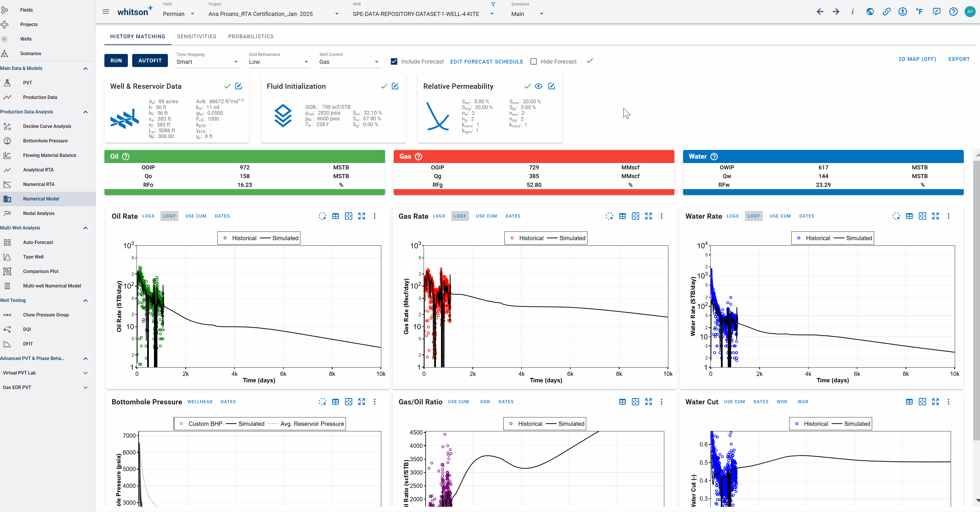Open the help question mark icon
The image size is (980, 512).
(953, 12)
